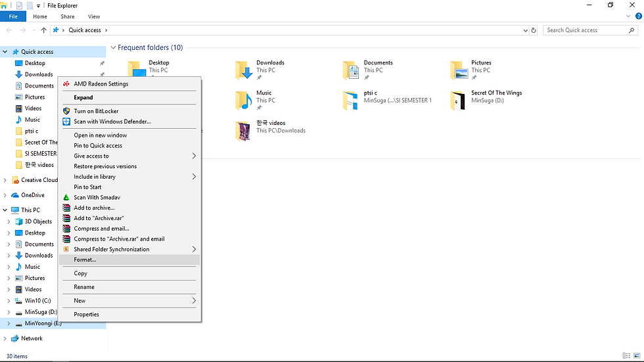Expand the Win10 (C:) drive node

click(x=9, y=301)
